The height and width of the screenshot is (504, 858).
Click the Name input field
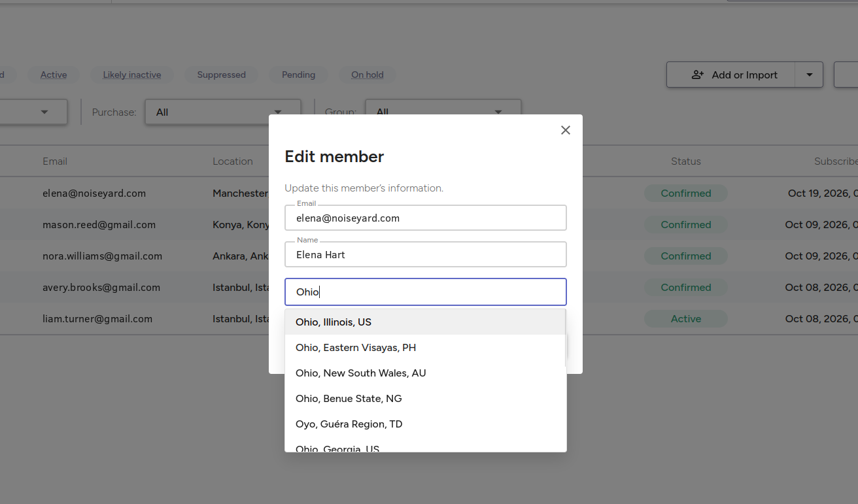point(426,255)
